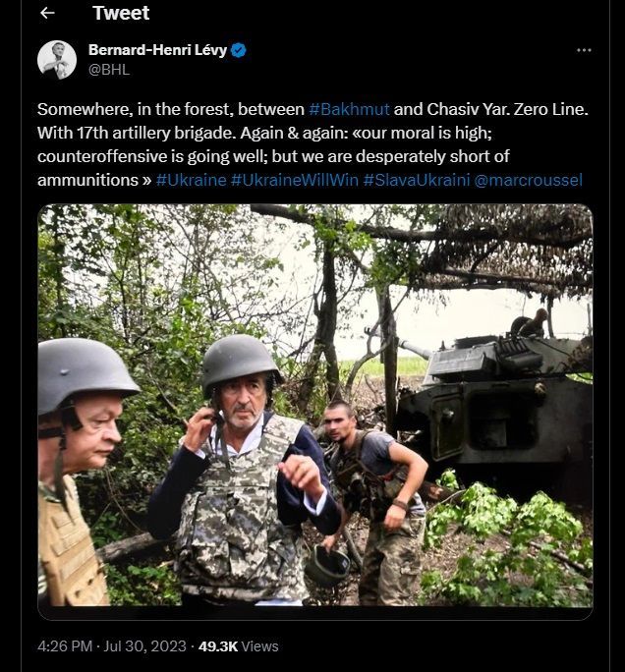Click the Bernard-Henri Lévy display name
The image size is (625, 672).
tap(157, 50)
